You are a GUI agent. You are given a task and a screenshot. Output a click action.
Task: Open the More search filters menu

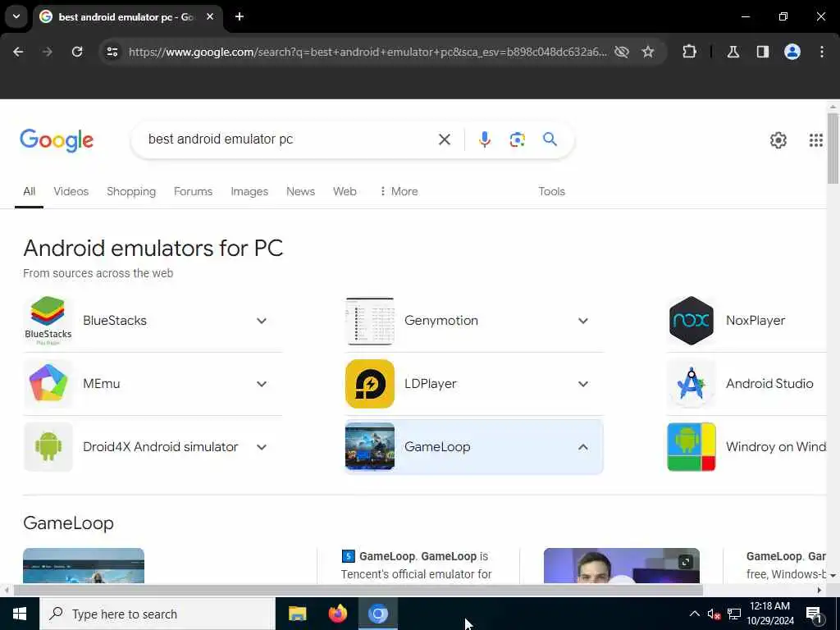(x=399, y=191)
